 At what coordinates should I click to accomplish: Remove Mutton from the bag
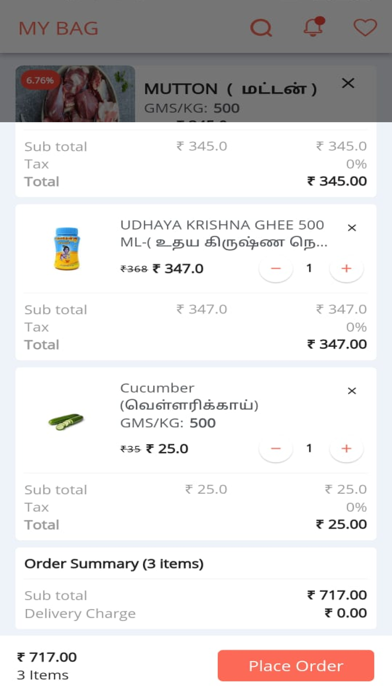[348, 83]
